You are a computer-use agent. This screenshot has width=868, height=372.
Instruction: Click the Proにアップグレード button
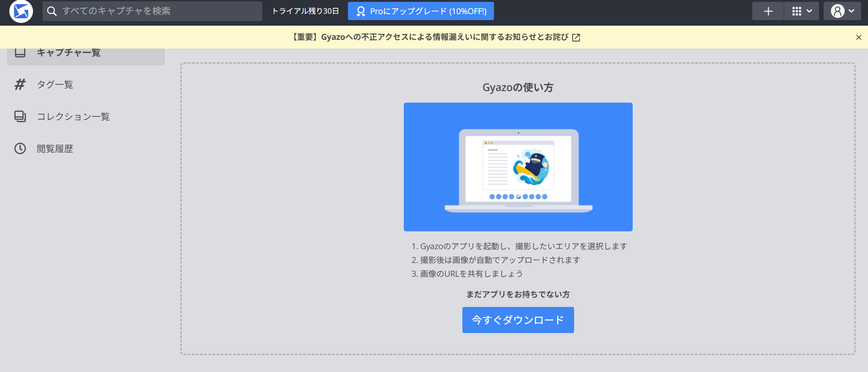point(421,11)
